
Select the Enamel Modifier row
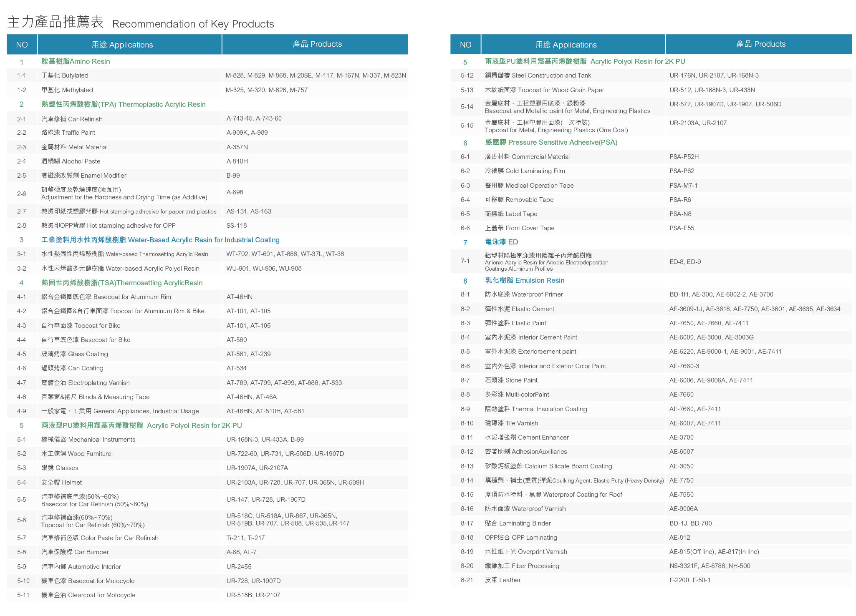[x=84, y=176]
